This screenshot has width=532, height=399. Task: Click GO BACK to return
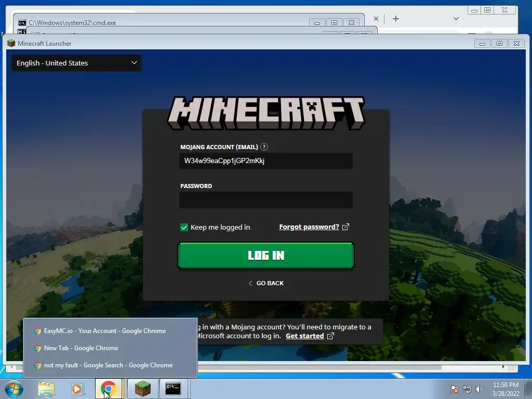tap(266, 283)
